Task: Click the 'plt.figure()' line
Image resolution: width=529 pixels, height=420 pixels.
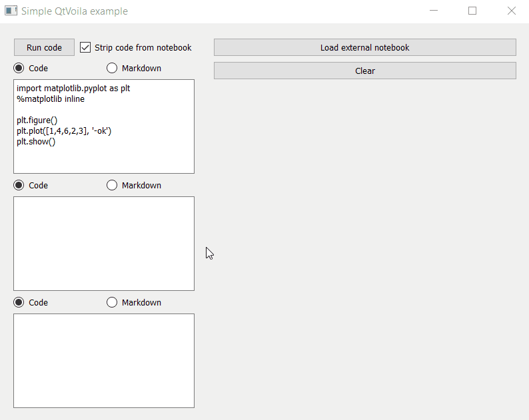Action: (x=37, y=120)
